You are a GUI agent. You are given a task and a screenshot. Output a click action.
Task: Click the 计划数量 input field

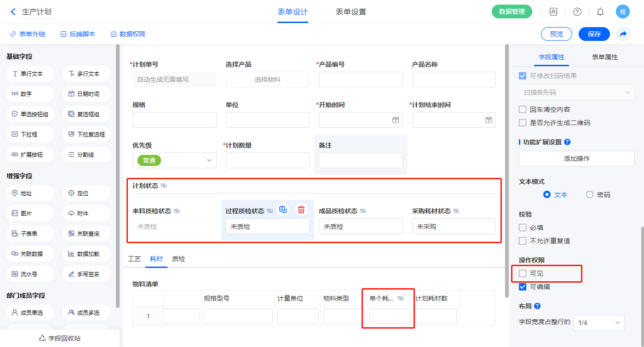click(x=267, y=160)
